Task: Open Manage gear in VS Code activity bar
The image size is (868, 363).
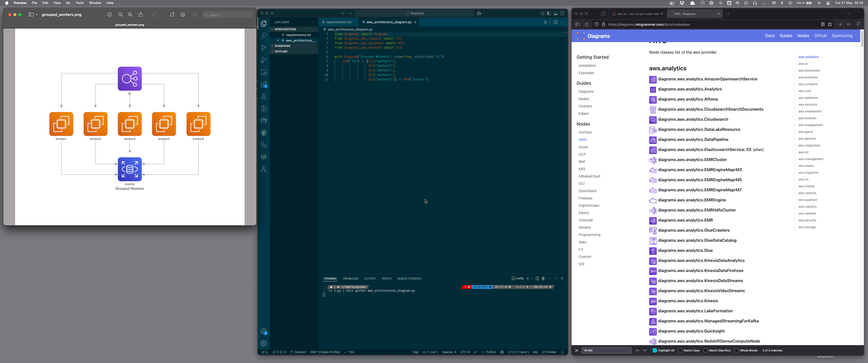Action: coord(263,343)
